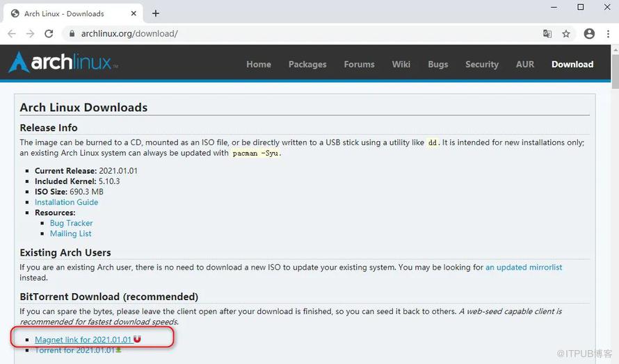Screen dimensions: 619x364
Task: Minimize the Chrome window
Action: coord(554,7)
